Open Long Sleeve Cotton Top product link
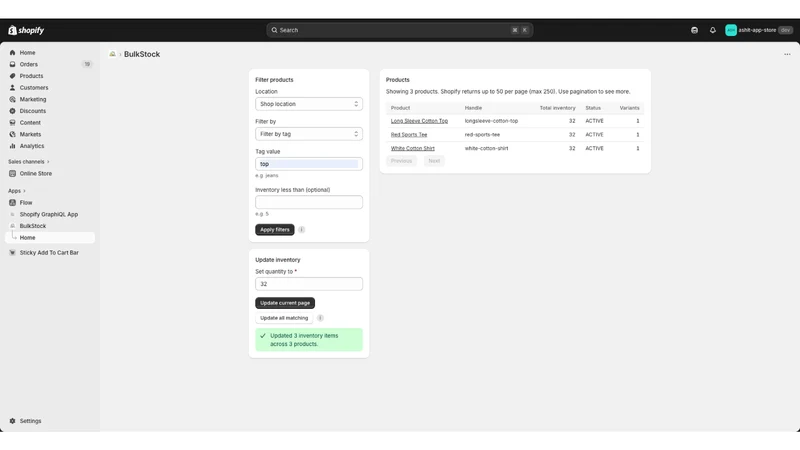Screen dimensions: 800x450 [x=419, y=121]
